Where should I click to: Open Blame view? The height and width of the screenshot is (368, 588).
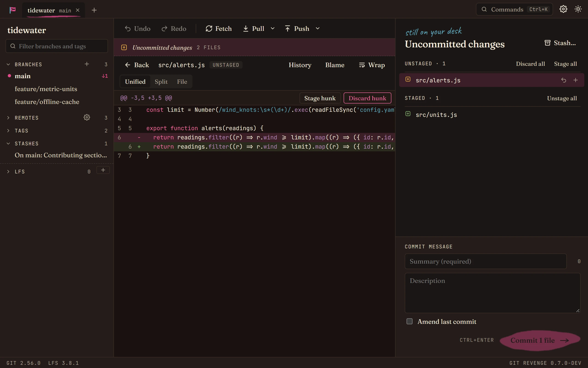click(335, 65)
